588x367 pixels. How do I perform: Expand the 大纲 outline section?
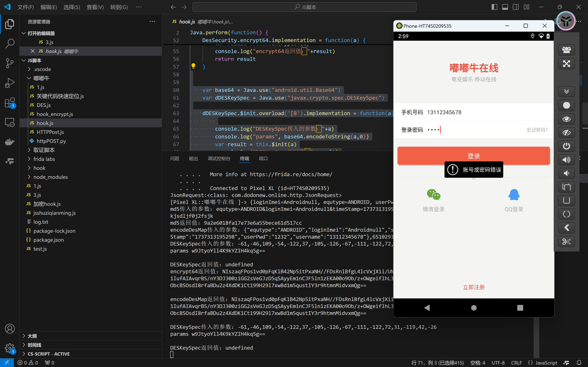pyautogui.click(x=32, y=336)
